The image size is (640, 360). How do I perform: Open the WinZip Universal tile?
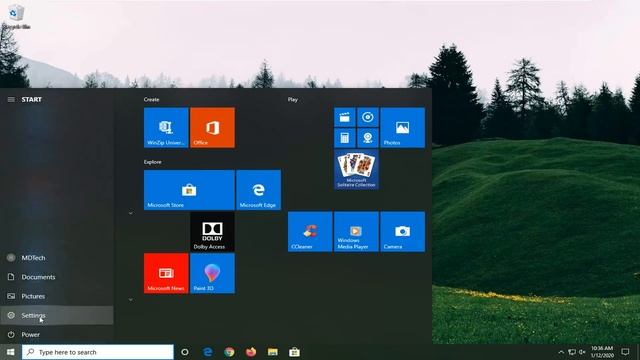point(166,127)
